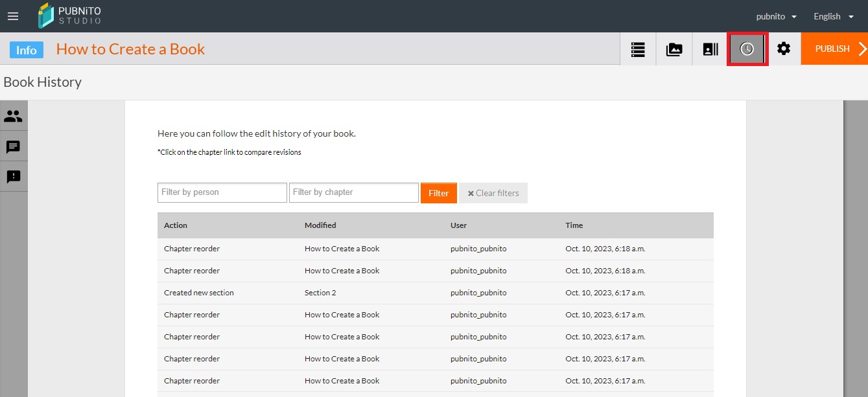Click the Time column header

[x=574, y=225]
